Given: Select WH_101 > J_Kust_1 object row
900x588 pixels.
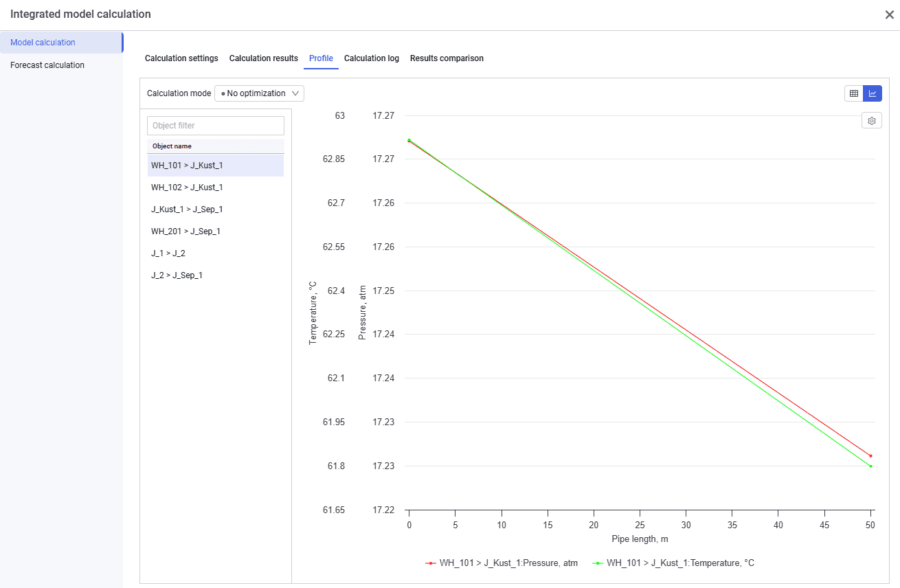Looking at the screenshot, I should coord(216,166).
